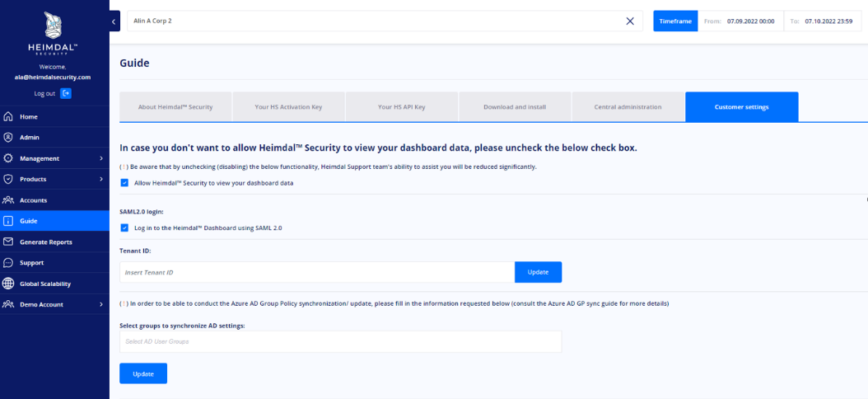Image resolution: width=868 pixels, height=399 pixels.
Task: Click the log out arrow icon
Action: (x=66, y=93)
